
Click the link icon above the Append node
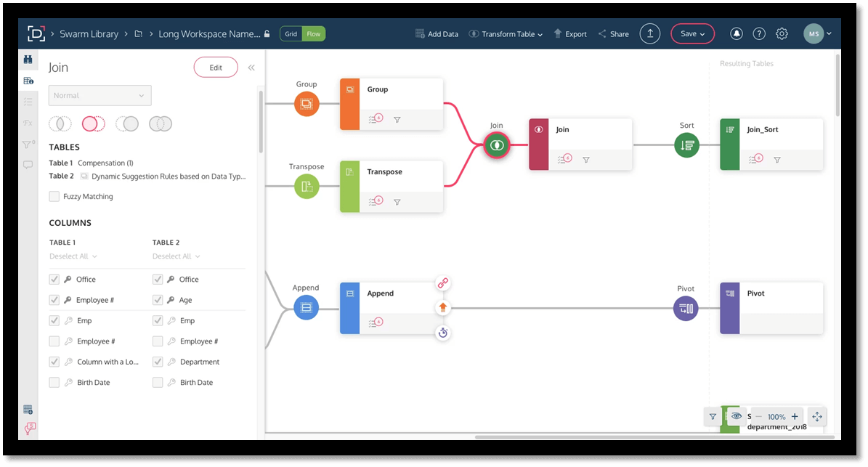pos(443,283)
